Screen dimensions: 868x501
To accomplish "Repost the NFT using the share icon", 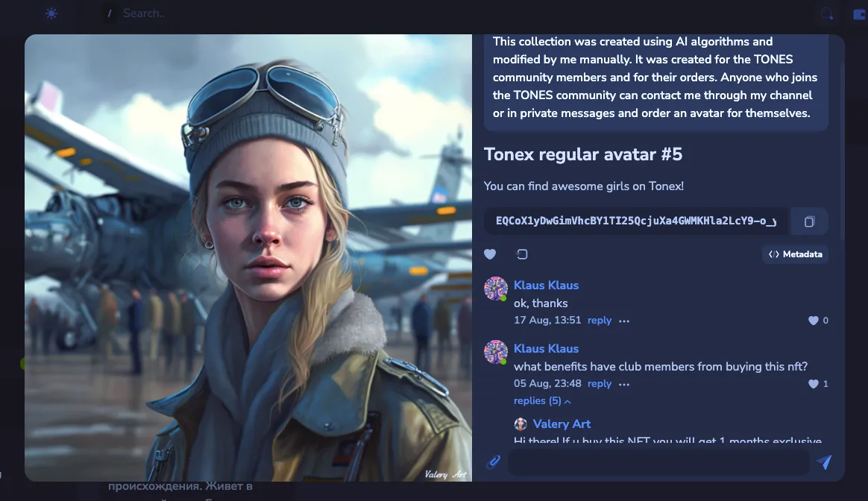I will 522,254.
